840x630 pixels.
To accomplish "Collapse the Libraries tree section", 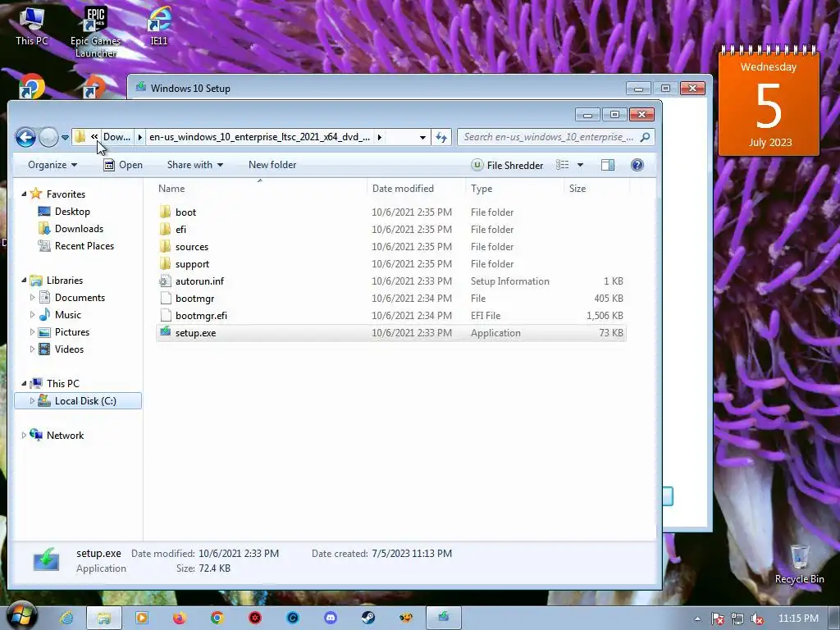I will (24, 281).
